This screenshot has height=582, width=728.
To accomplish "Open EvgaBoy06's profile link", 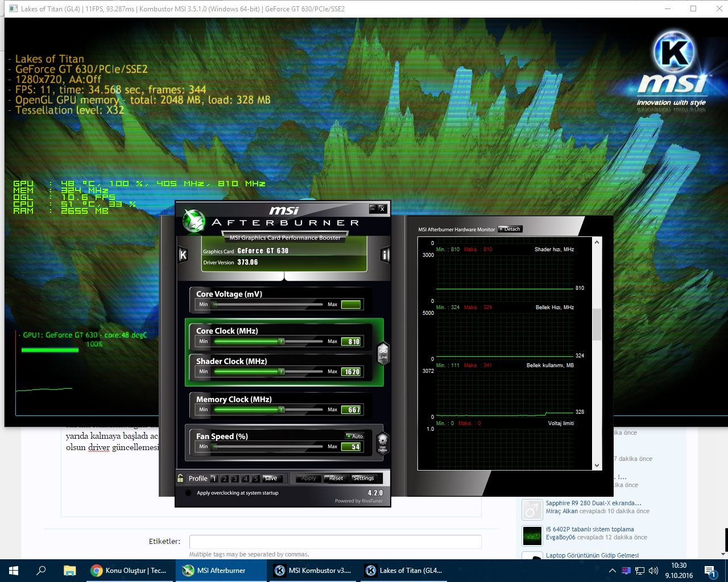I will point(560,537).
